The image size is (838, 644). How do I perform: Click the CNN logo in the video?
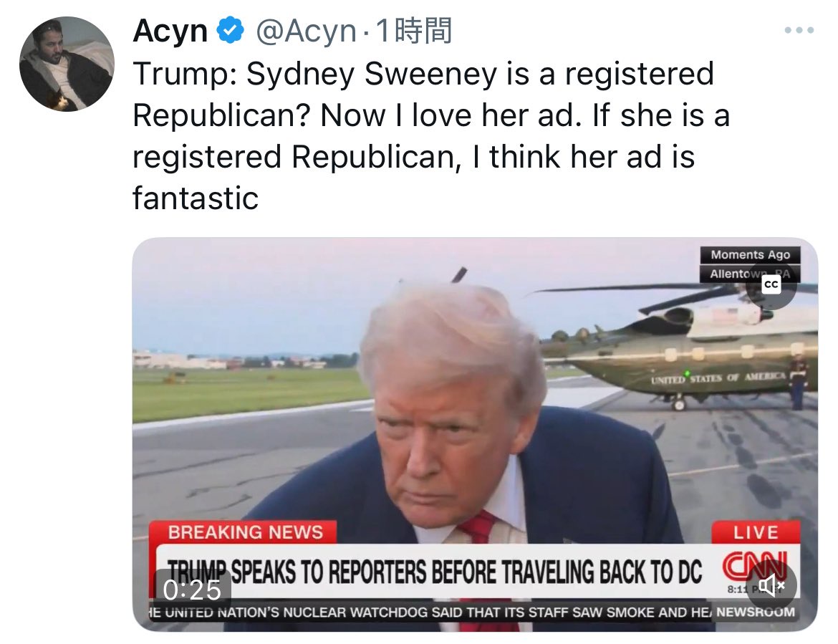(x=754, y=567)
